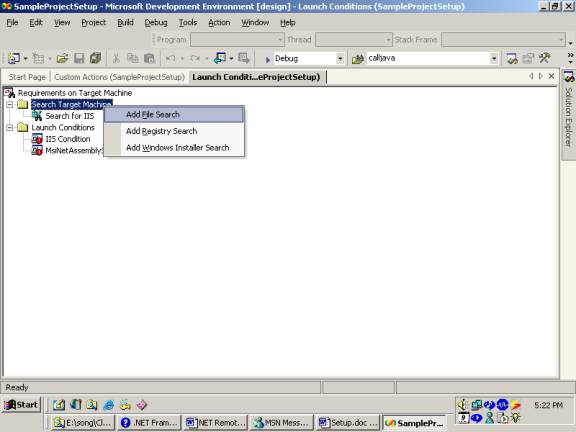
Task: Open the Debug configuration dropdown
Action: tap(340, 59)
